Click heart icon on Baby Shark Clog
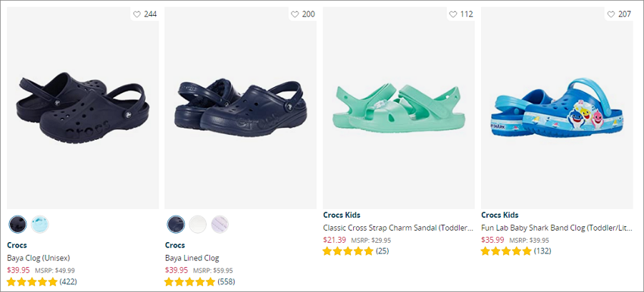The image size is (644, 292). pyautogui.click(x=611, y=14)
